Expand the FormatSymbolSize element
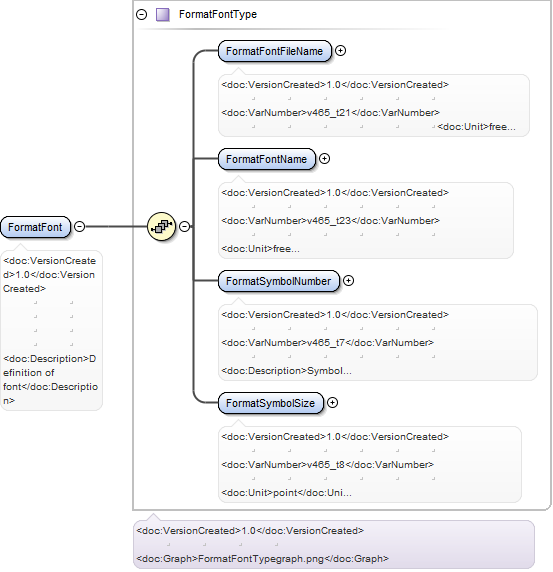Viewport: 553px width, 572px height. tap(332, 402)
